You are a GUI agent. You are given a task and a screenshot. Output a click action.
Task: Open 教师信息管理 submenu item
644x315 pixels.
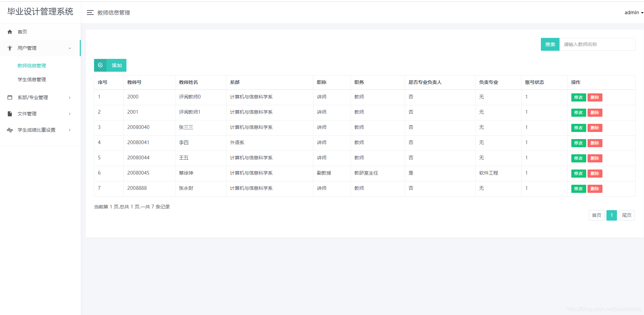pos(32,66)
